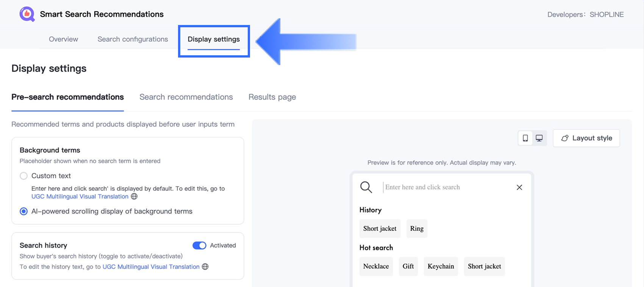Switch preview to mobile device view
Viewport: 644px width, 287px height.
525,138
